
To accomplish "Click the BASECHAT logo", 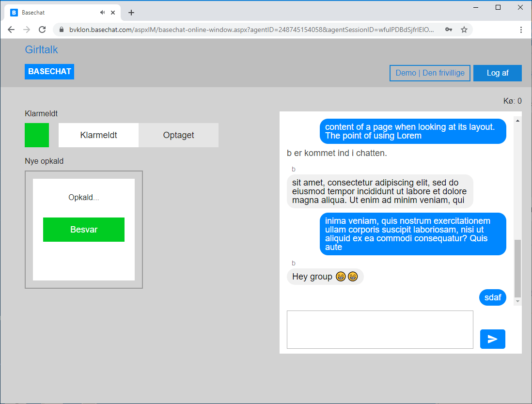I will coord(49,72).
